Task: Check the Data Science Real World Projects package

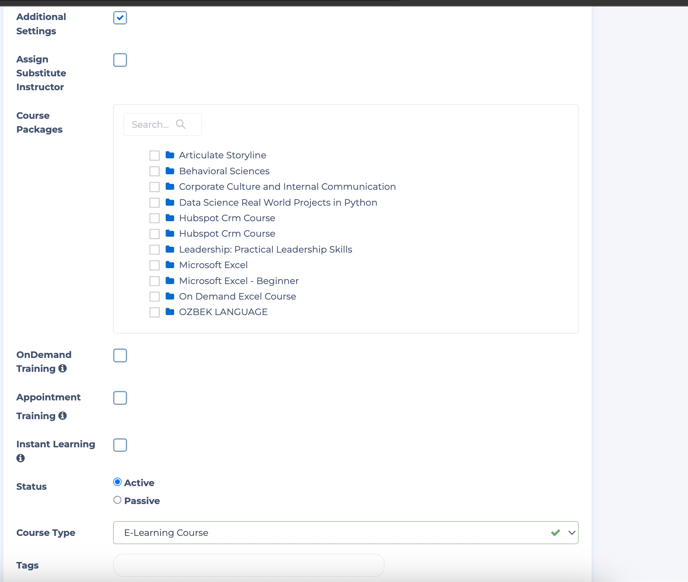Action: pyautogui.click(x=155, y=203)
